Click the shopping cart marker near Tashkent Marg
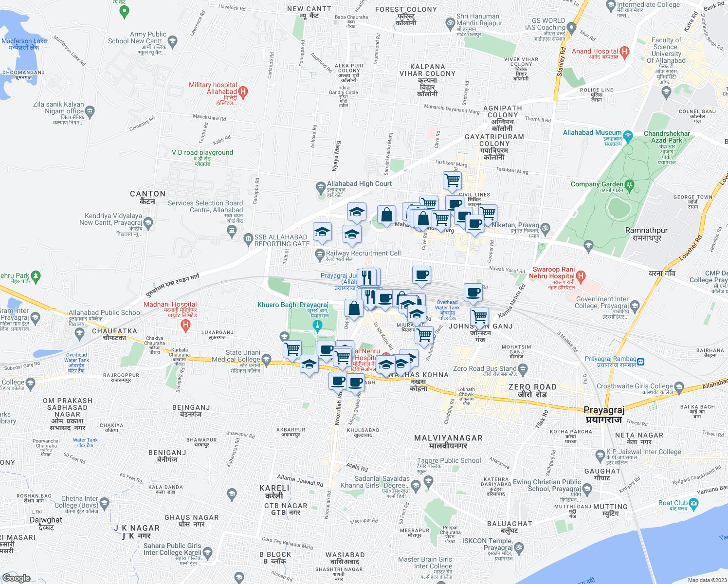The image size is (728, 584). pyautogui.click(x=453, y=181)
